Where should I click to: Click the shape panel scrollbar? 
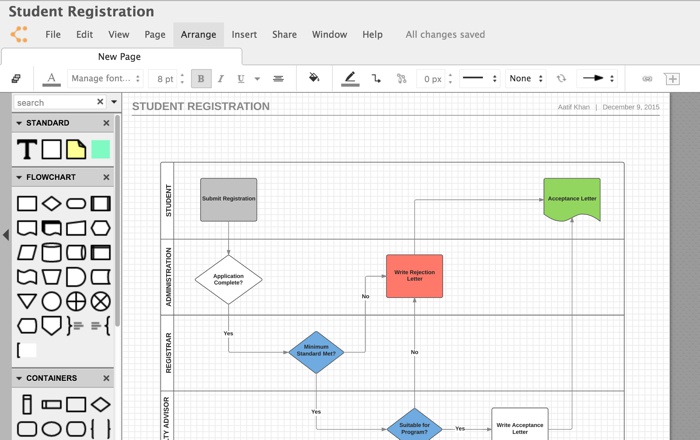(117, 220)
